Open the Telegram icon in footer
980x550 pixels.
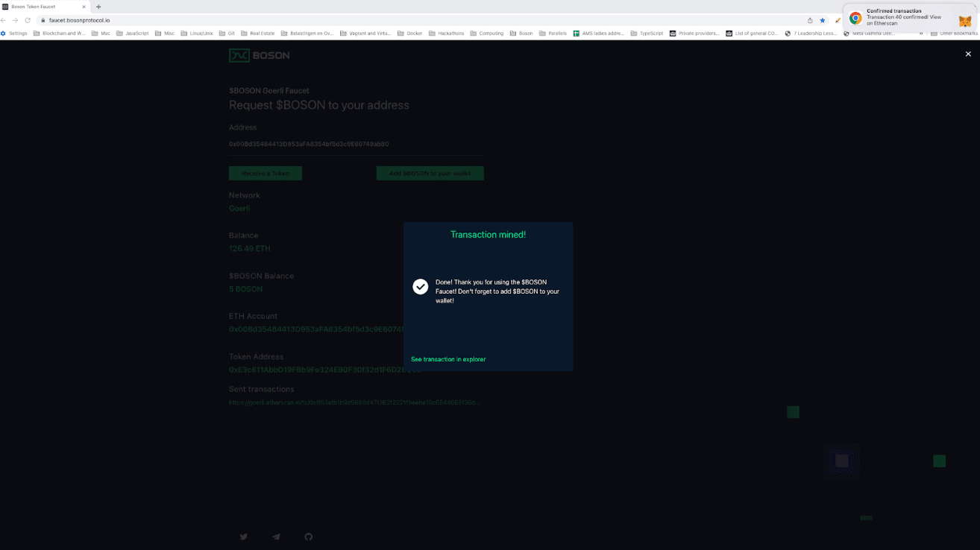click(x=276, y=537)
